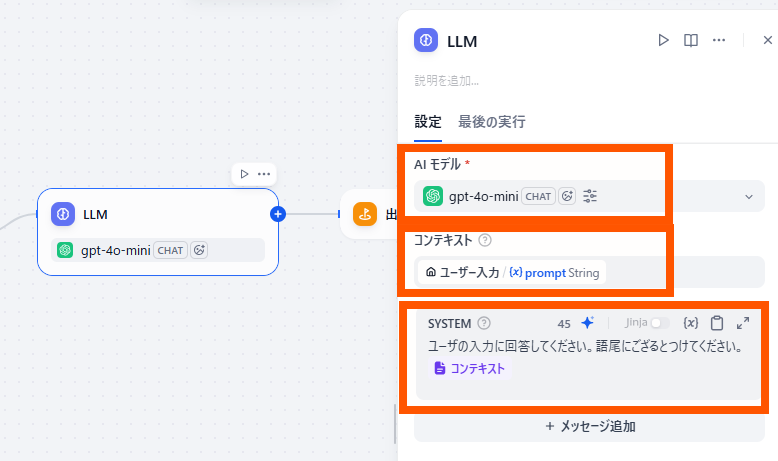Open the three-dot menu above LLM node
Viewport: 778px width, 461px height.
264,174
